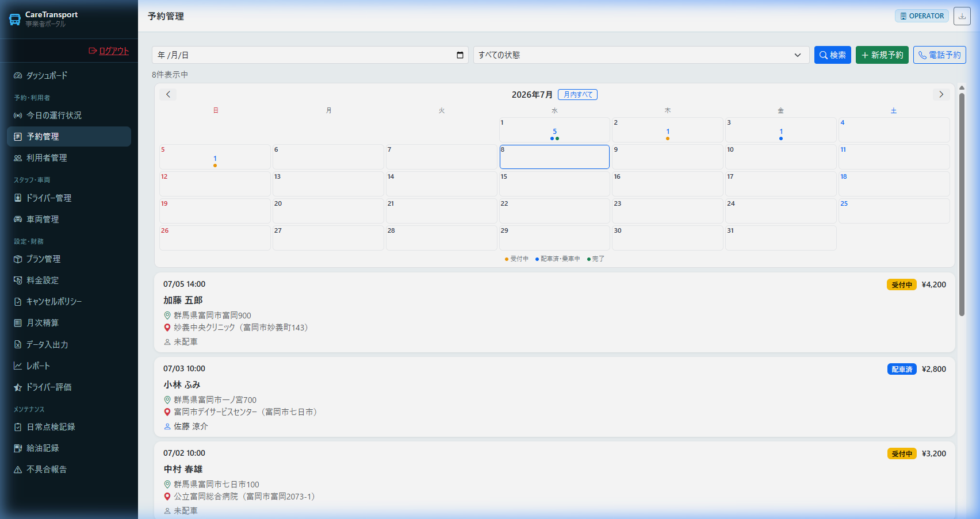Viewport: 980px width, 519px height.
Task: Click the blue 検索 button
Action: click(832, 55)
